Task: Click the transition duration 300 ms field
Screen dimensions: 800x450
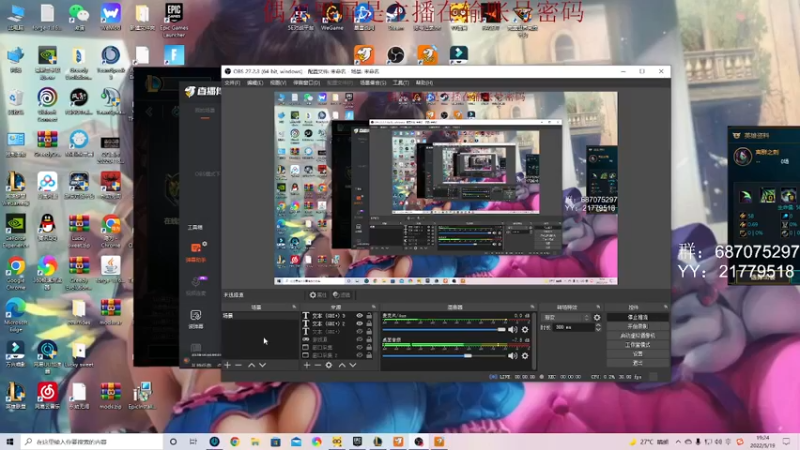Action: (573, 327)
